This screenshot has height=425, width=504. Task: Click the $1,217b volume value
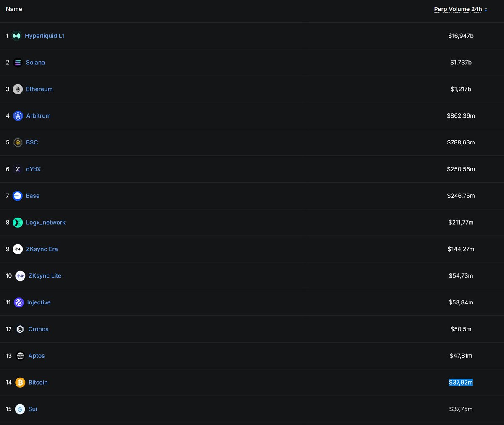click(x=461, y=89)
